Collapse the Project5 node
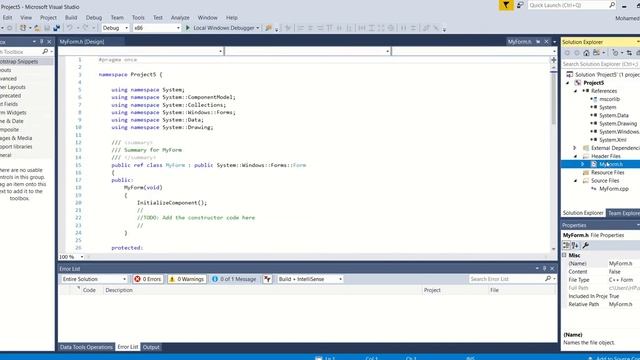640x360 pixels. click(568, 83)
